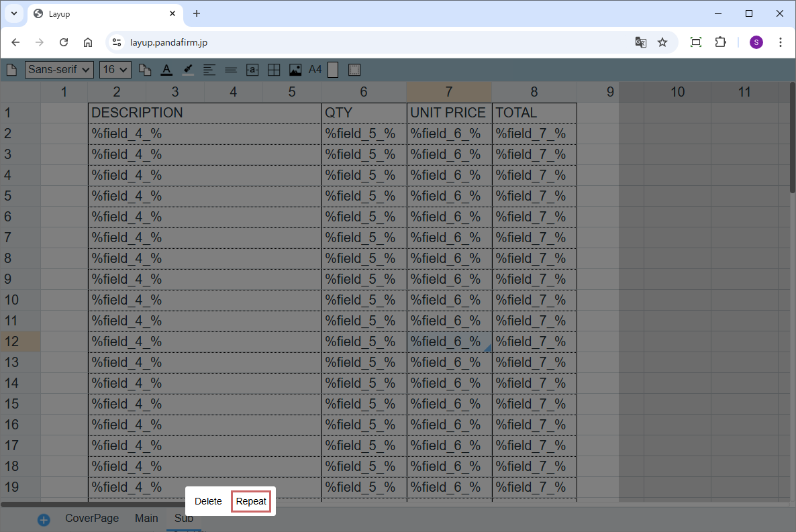Image resolution: width=796 pixels, height=532 pixels.
Task: Switch to the Main sheet tab
Action: pos(146,518)
